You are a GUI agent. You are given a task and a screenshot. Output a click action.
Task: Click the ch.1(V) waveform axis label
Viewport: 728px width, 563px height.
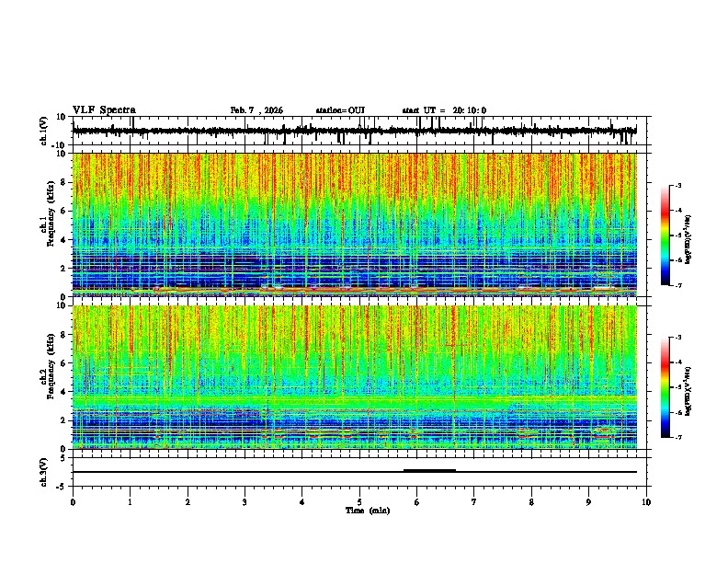point(44,131)
